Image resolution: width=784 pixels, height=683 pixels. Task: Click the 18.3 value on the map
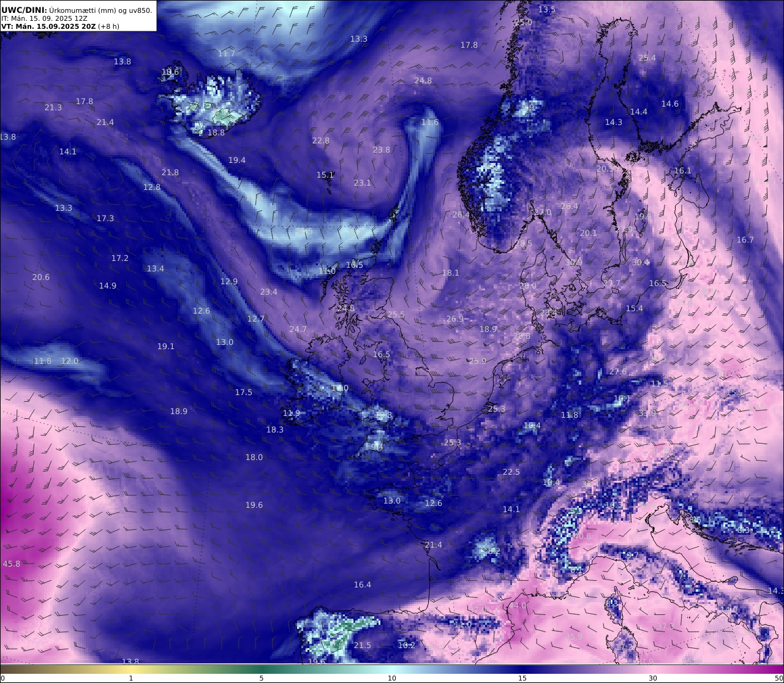click(275, 430)
